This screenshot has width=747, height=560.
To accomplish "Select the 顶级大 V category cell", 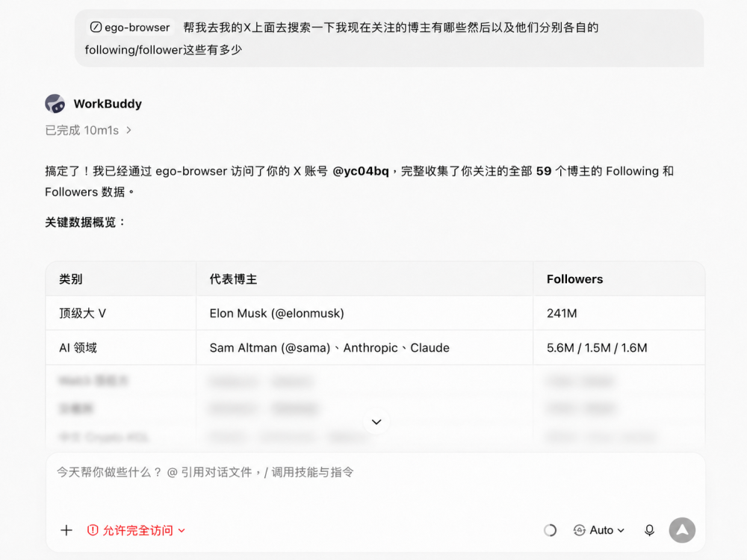I will [121, 314].
